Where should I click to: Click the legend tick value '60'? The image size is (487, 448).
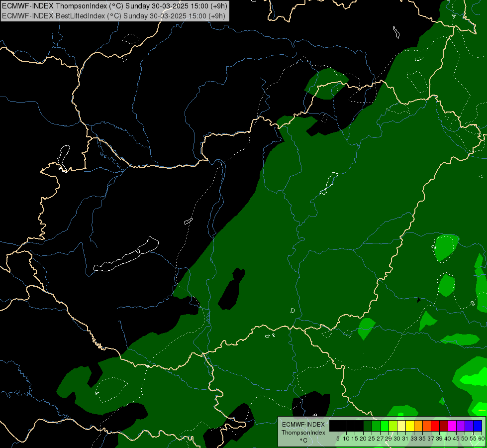(482, 439)
